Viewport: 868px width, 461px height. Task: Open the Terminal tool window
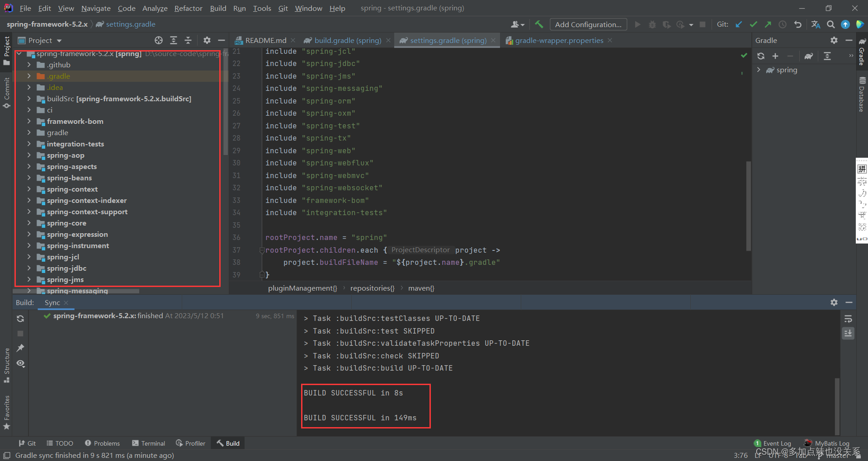[x=148, y=443]
